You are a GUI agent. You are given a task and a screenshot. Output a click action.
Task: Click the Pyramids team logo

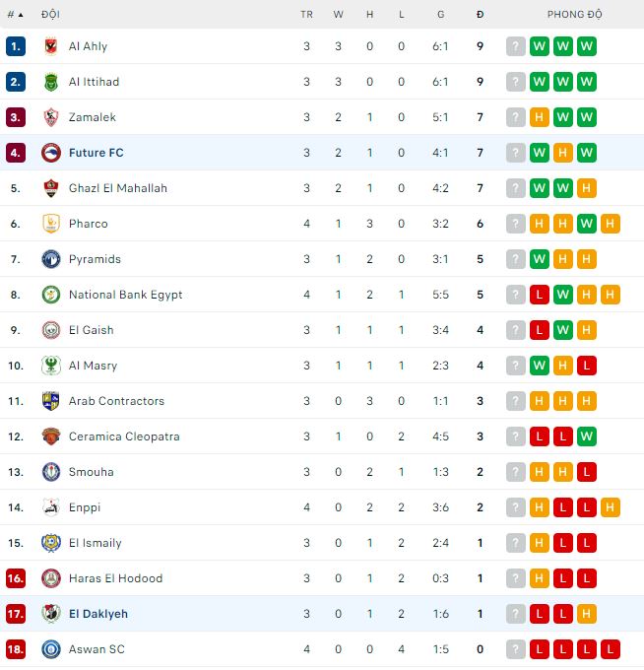click(50, 259)
